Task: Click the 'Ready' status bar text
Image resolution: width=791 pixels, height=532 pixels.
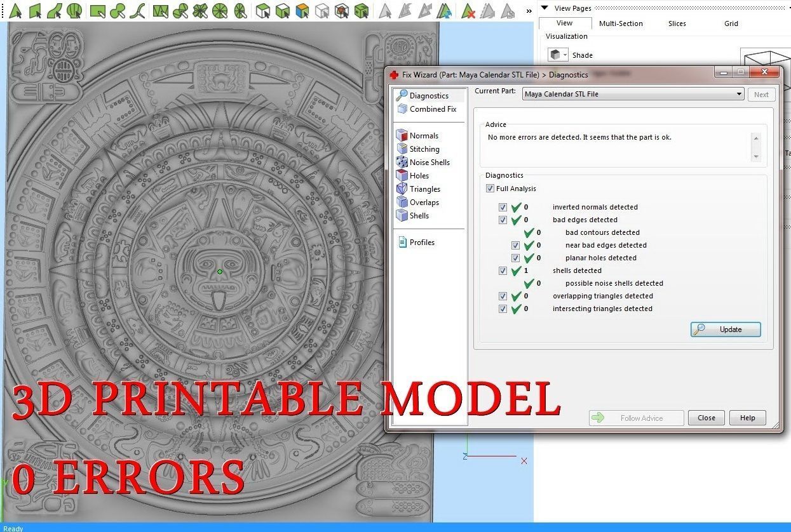Action: 13,528
